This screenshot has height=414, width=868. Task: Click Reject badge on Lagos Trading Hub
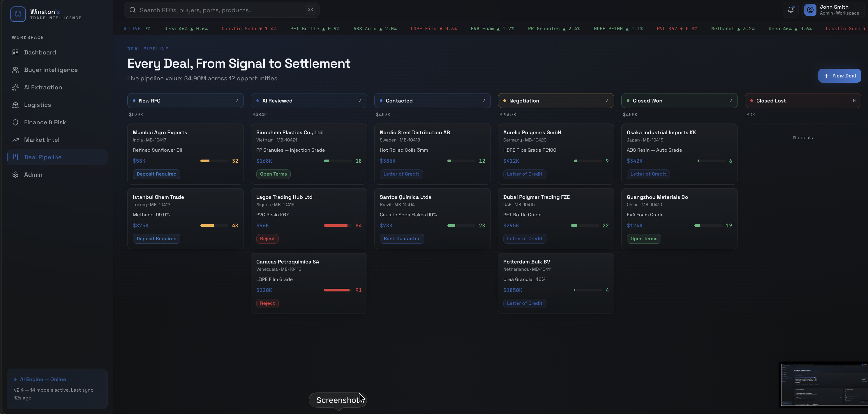[x=267, y=239]
